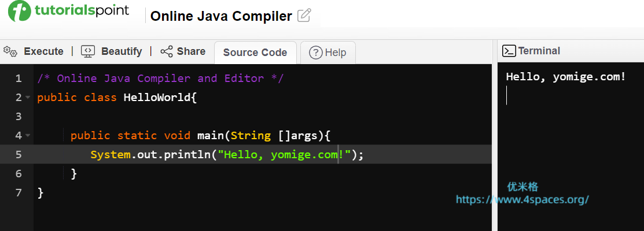Click the Execute gears icon
Screen dimensions: 644x231
pyautogui.click(x=10, y=51)
